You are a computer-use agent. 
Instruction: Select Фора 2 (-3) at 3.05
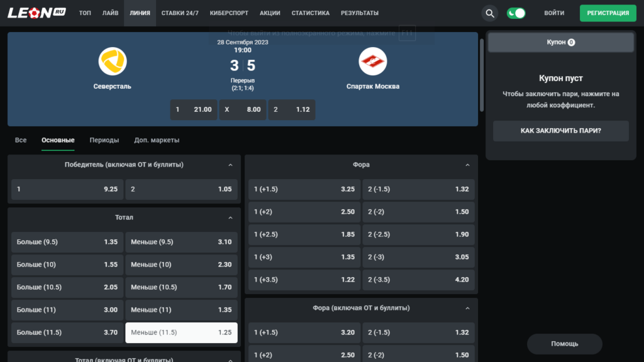[x=418, y=257]
